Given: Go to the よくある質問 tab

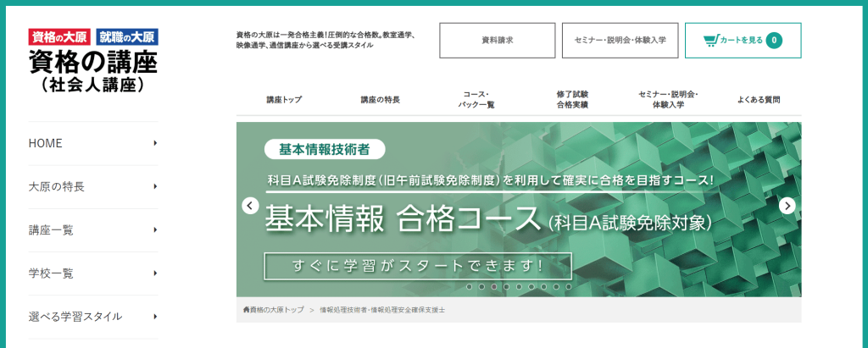Looking at the screenshot, I should pos(759,100).
